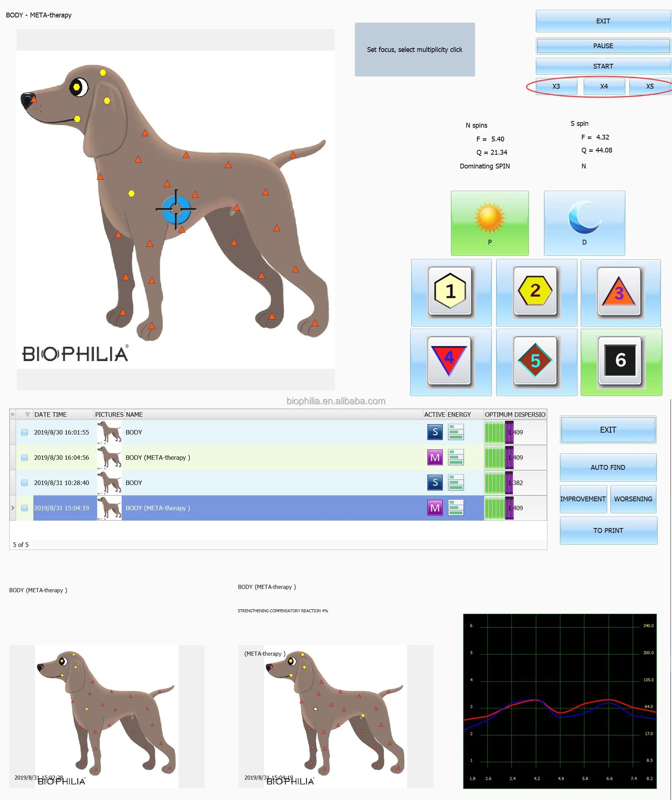Open the energy chart icon for 2019/8/31 10:28:40

[456, 482]
